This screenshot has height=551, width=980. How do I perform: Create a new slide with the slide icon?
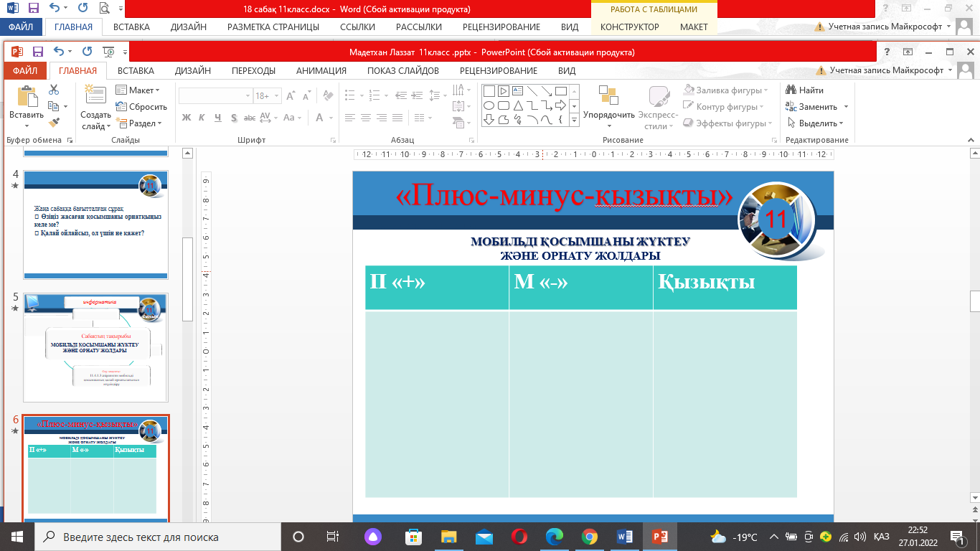pos(95,95)
